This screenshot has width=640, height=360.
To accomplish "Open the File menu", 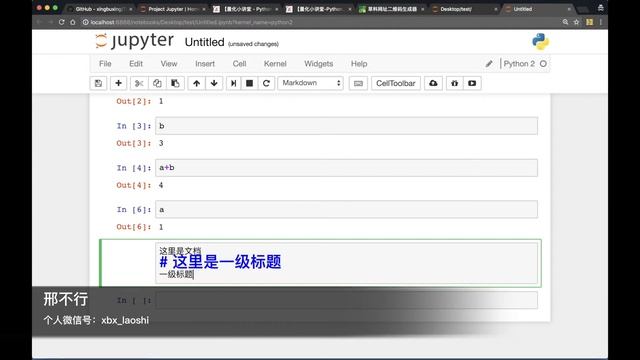I will click(105, 64).
